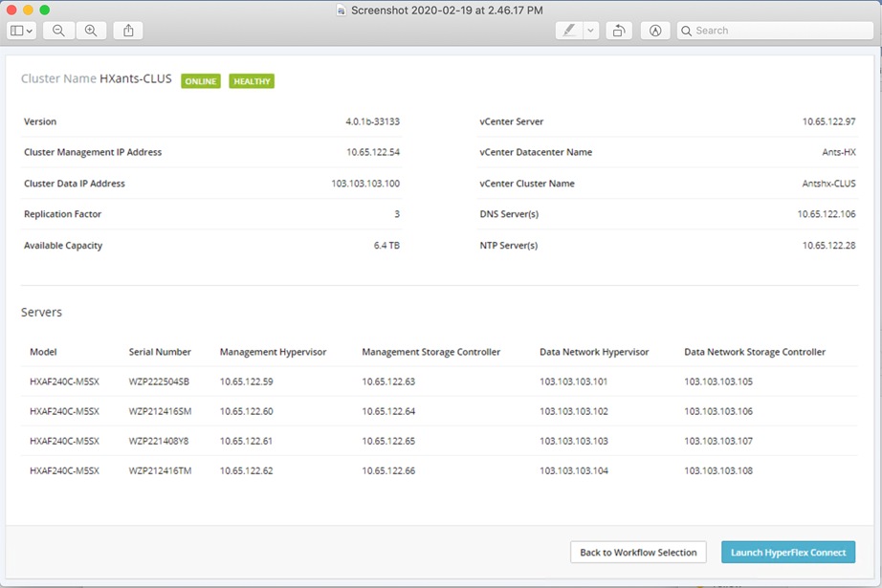882x588 pixels.
Task: Click hypervisor IP 10.65.122.62
Action: point(247,471)
